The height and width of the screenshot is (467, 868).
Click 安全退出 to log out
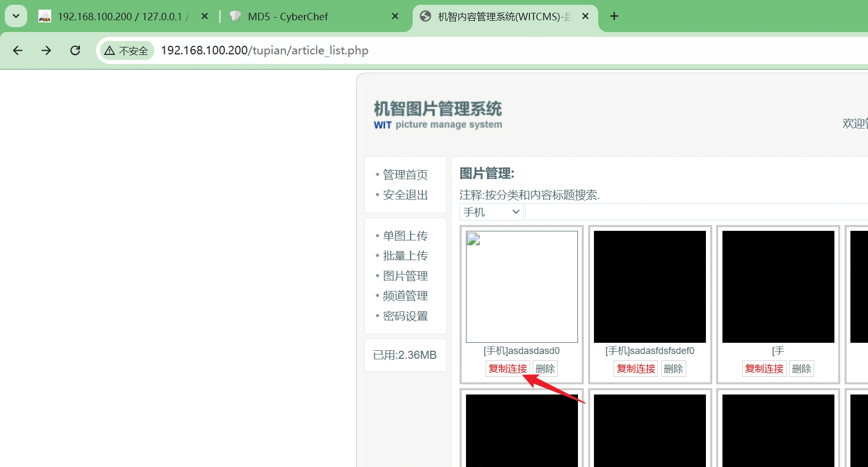[x=405, y=195]
